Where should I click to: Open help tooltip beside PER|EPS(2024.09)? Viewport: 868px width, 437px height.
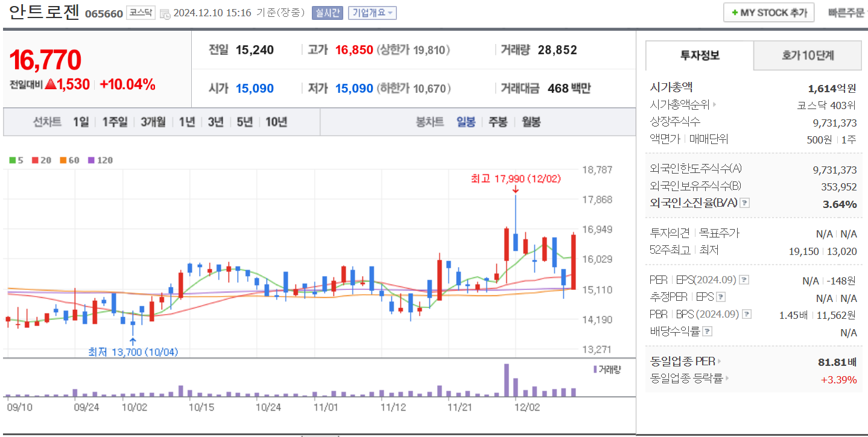tap(743, 280)
